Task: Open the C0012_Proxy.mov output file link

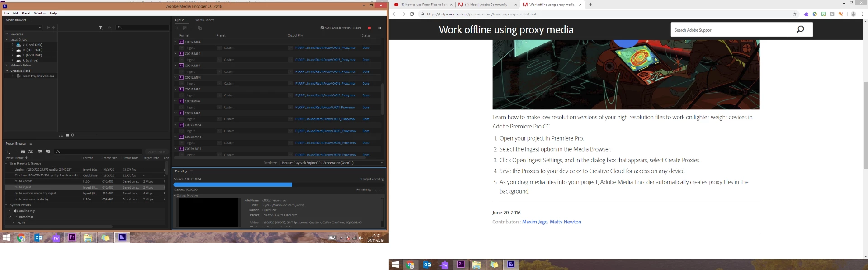Action: coord(325,47)
